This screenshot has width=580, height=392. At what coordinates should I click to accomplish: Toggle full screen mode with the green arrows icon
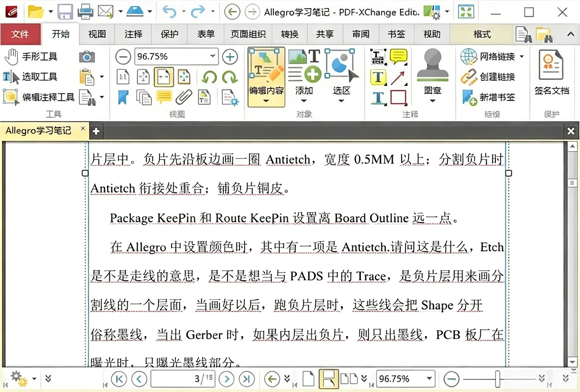467,11
